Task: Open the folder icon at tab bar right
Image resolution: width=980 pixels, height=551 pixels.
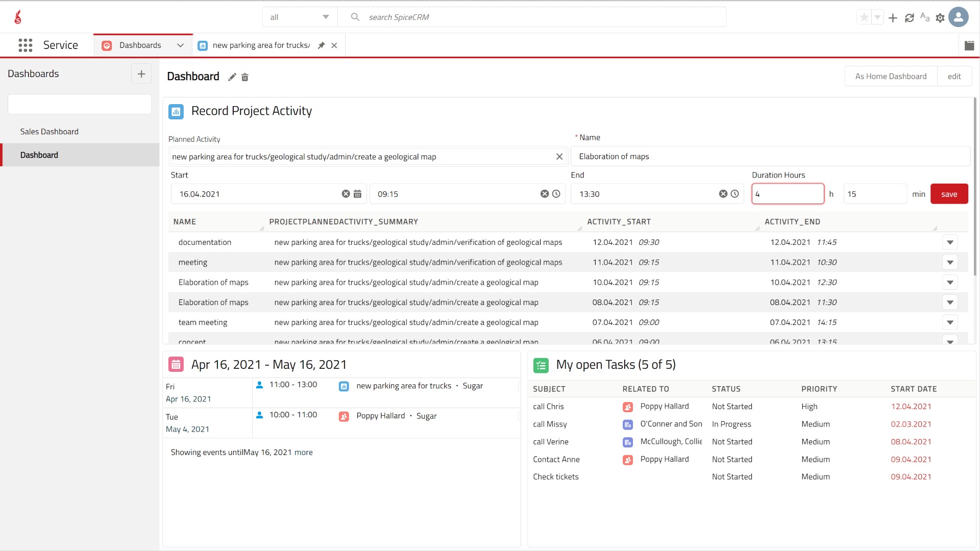Action: pyautogui.click(x=969, y=45)
